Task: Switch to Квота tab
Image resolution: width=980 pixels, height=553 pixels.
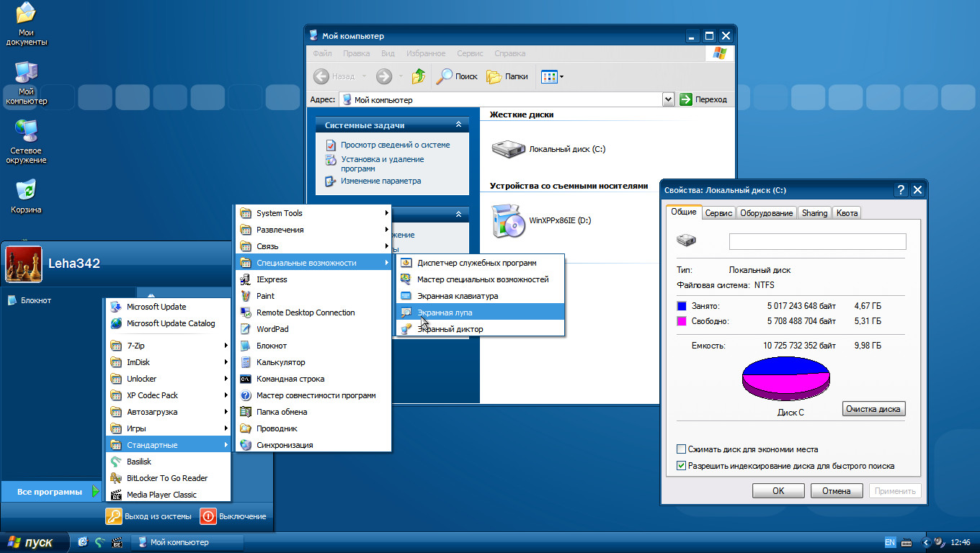Action: [x=847, y=213]
